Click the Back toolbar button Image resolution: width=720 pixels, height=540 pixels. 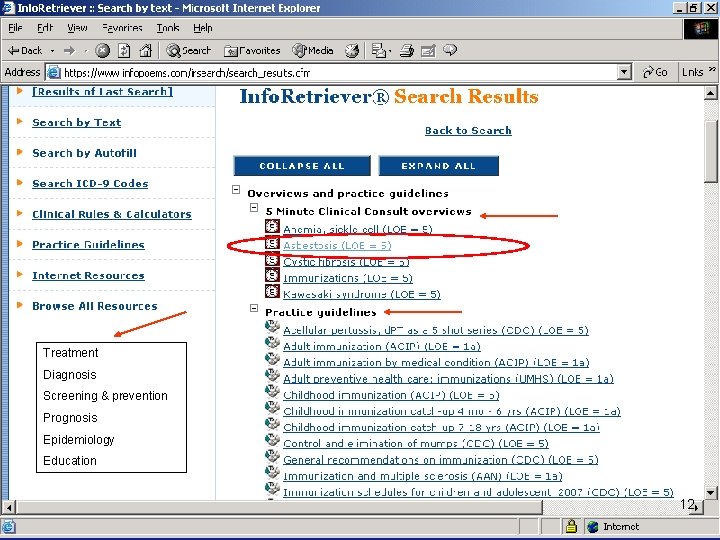click(25, 51)
